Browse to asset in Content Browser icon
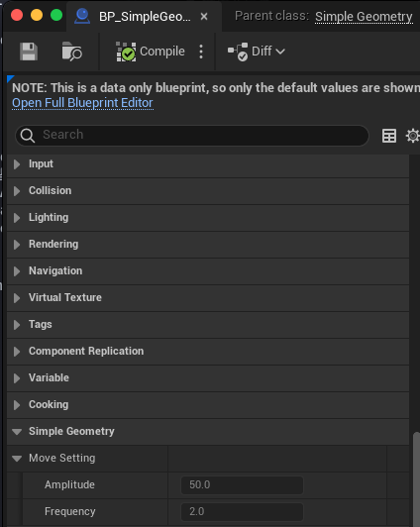Image resolution: width=420 pixels, height=527 pixels. coord(72,52)
